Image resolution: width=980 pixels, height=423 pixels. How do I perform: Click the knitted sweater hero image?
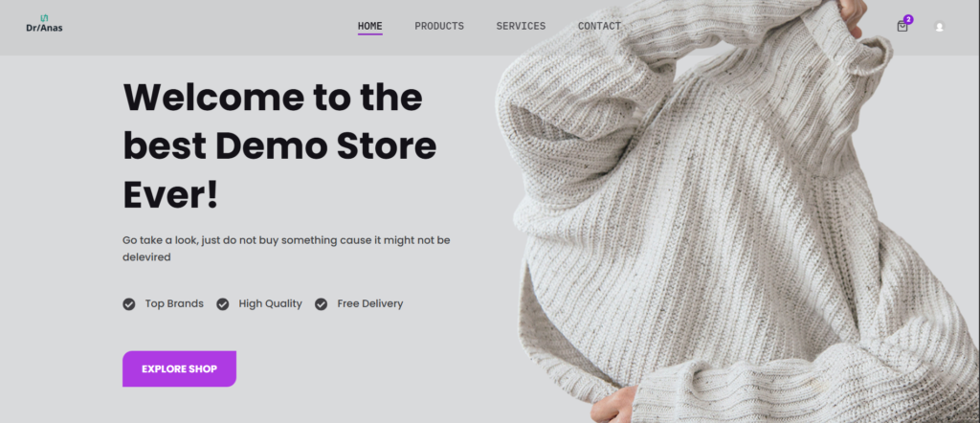738,211
